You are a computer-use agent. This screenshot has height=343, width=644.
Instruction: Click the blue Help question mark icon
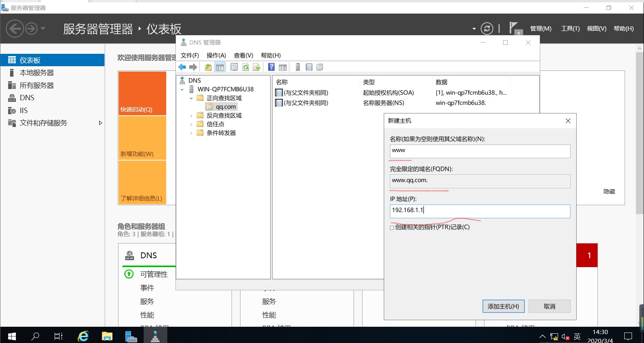click(271, 67)
